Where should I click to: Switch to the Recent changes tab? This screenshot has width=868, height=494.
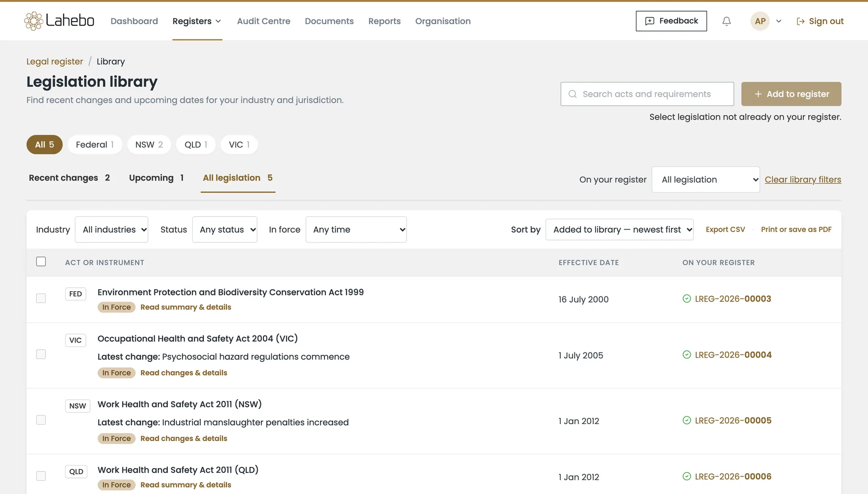[x=69, y=178]
